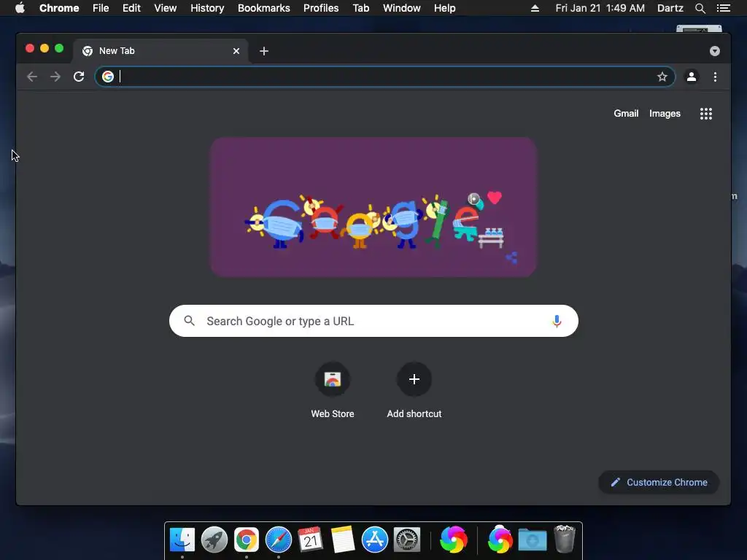Open the Chrome application menu
The width and height of the screenshot is (747, 560).
tap(59, 8)
